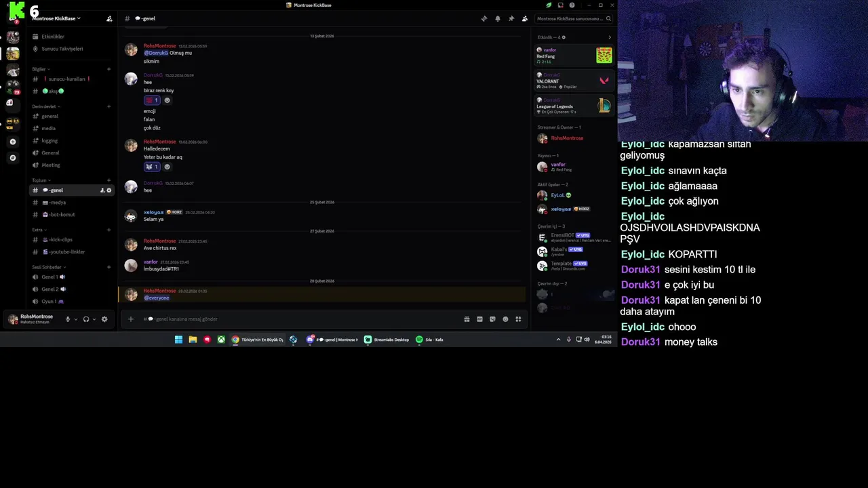Open xeloyas username in chat
Viewport: 868px width, 488px height.
[x=153, y=212]
